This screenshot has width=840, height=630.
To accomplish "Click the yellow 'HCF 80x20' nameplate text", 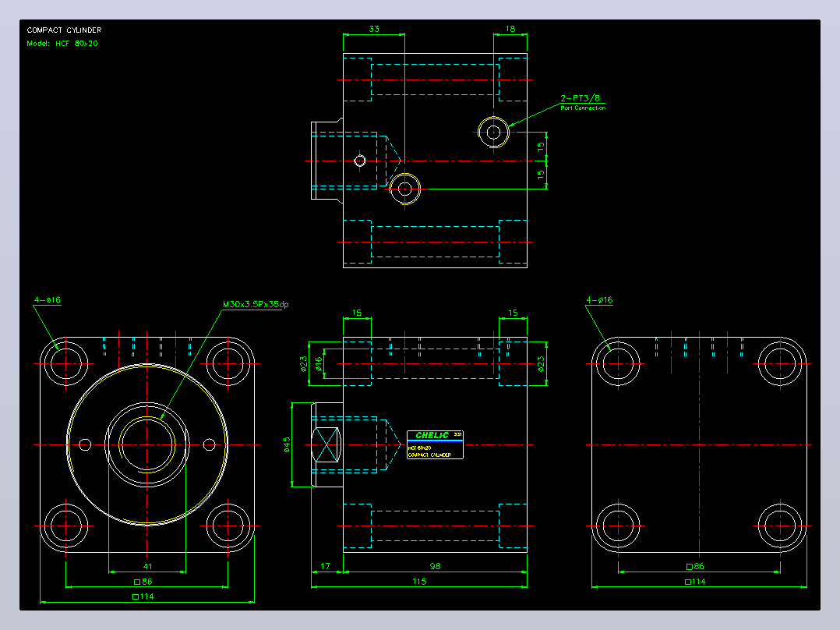I will point(419,448).
